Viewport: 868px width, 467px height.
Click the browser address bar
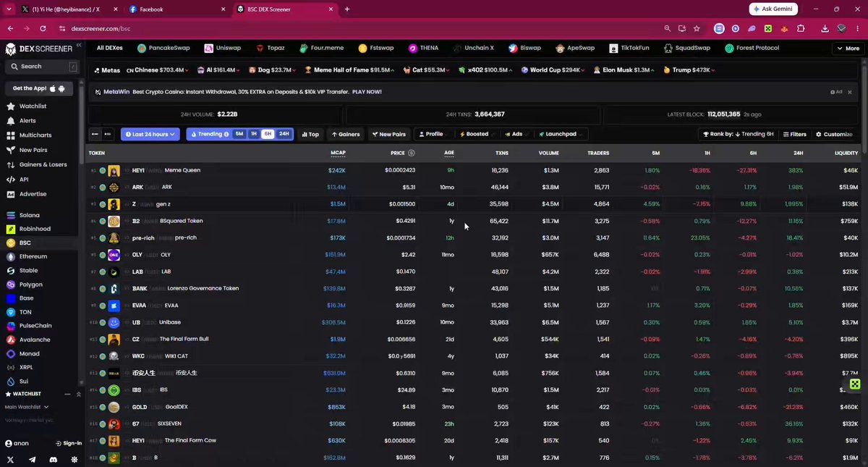[362, 28]
